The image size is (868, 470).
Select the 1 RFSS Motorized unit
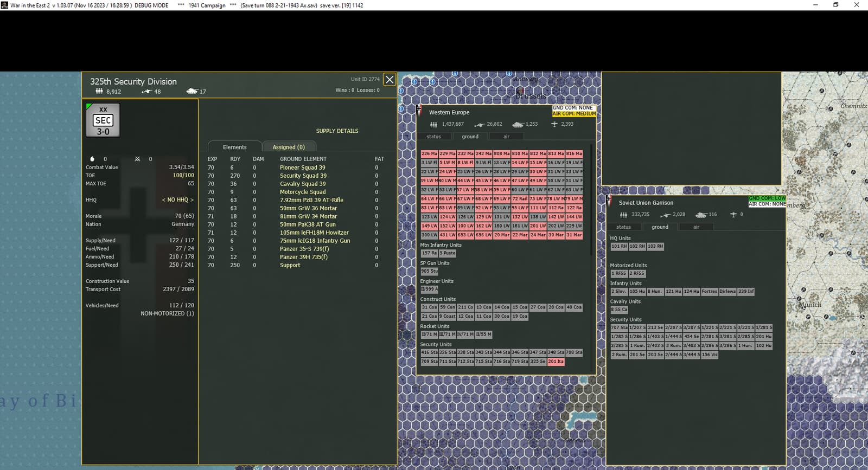(619, 274)
